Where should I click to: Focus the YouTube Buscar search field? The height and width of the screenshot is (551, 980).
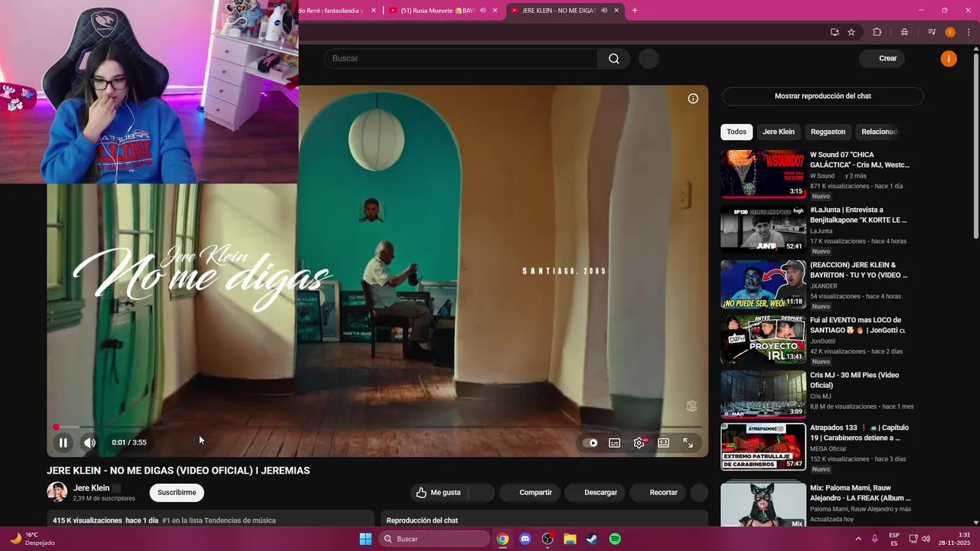coord(462,59)
